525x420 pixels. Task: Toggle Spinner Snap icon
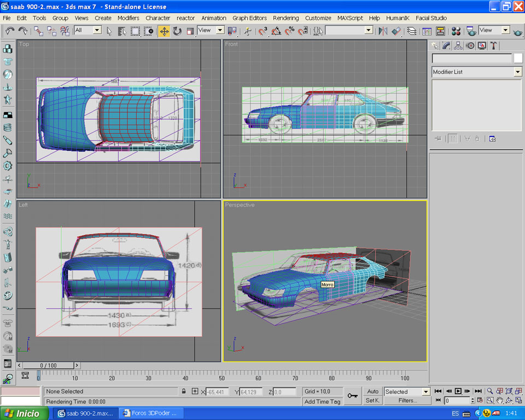(x=302, y=31)
